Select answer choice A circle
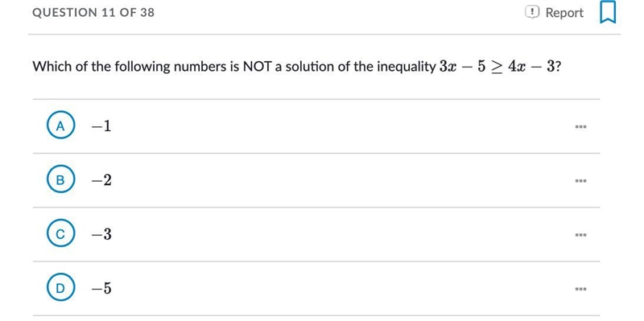This screenshot has height=321, width=644. coord(60,126)
